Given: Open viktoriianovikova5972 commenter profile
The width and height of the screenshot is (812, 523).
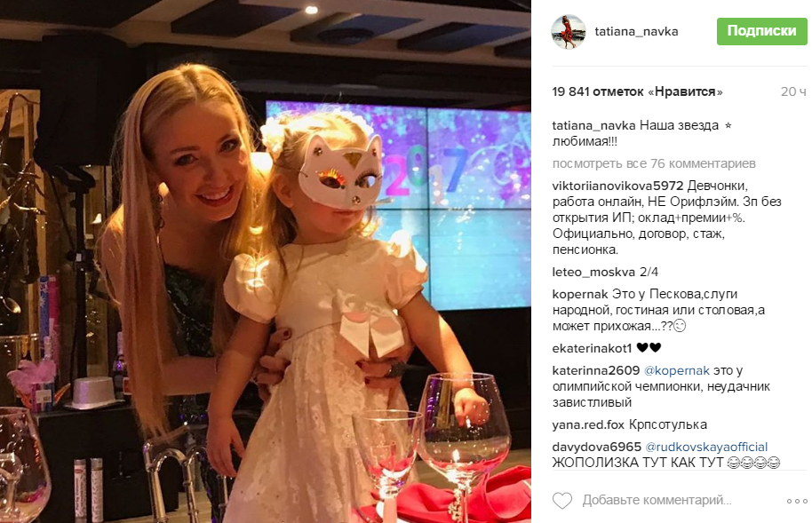Looking at the screenshot, I should (x=617, y=186).
